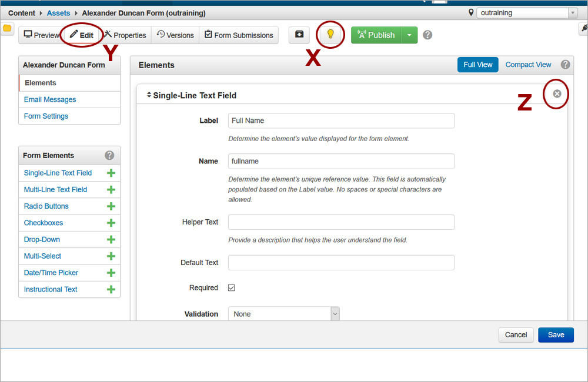Click Form Elements help icon
588x382 pixels.
tap(109, 155)
